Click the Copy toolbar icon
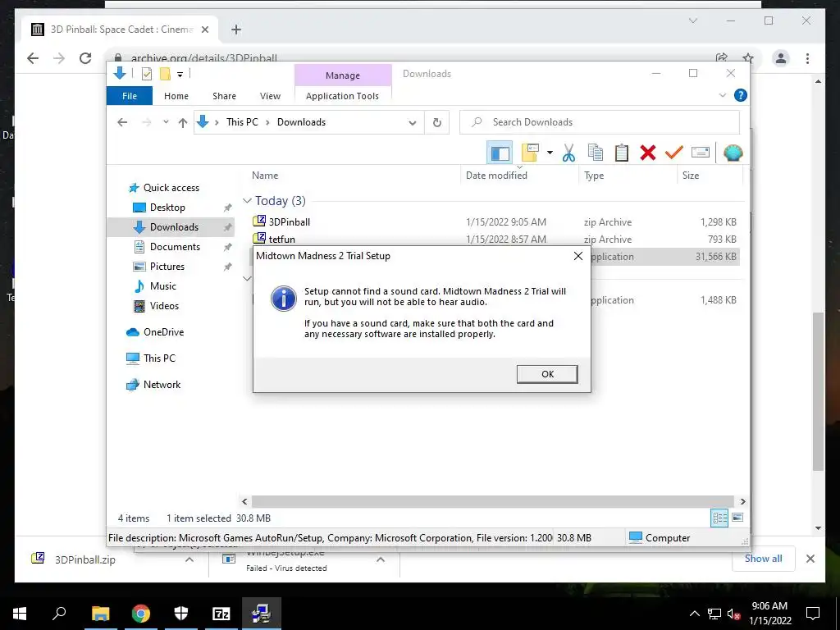This screenshot has width=840, height=630. [x=596, y=153]
